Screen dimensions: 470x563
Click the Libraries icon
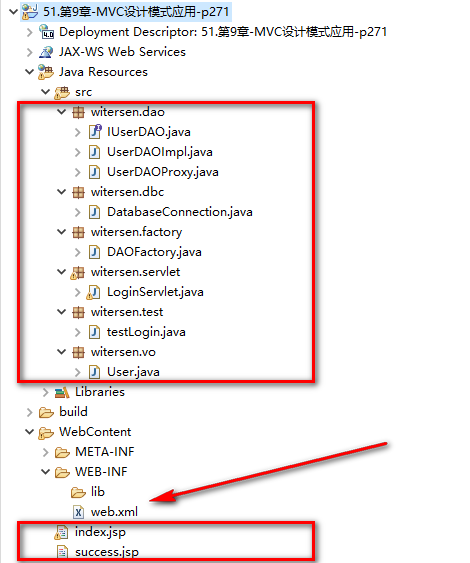tap(62, 392)
